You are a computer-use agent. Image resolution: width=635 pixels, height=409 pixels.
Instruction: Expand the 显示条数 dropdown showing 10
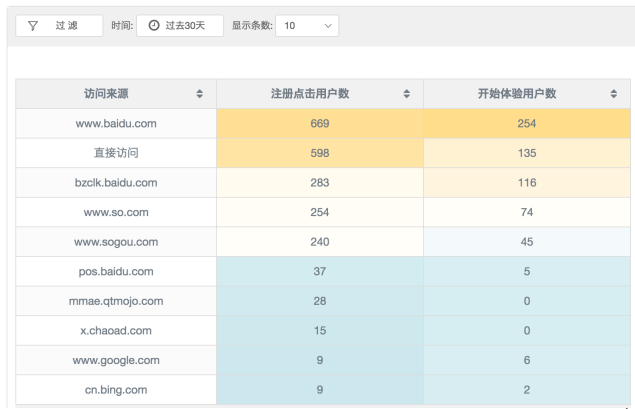click(x=307, y=26)
